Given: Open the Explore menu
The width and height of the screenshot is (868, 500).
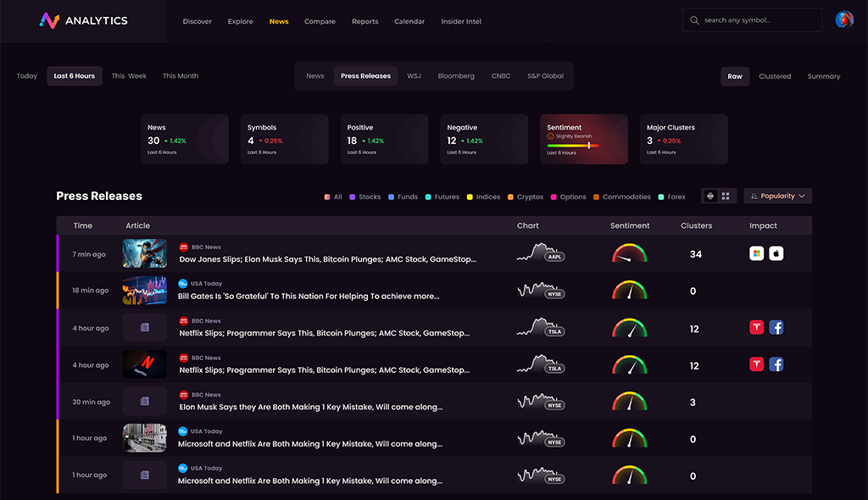Looking at the screenshot, I should [240, 21].
